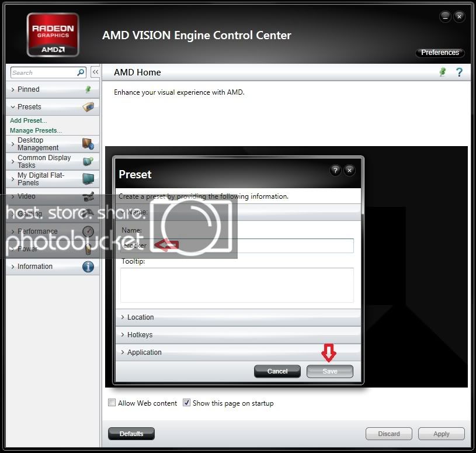
Task: Click the search magnifier icon
Action: (x=81, y=72)
